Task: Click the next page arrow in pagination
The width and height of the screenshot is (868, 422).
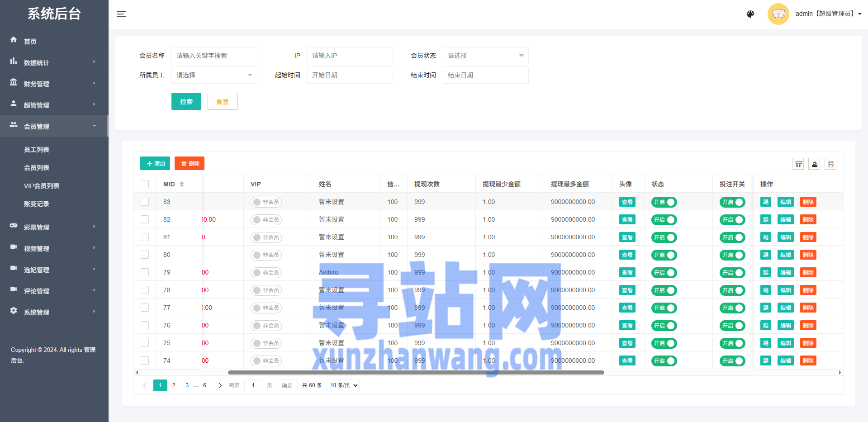Action: click(220, 385)
